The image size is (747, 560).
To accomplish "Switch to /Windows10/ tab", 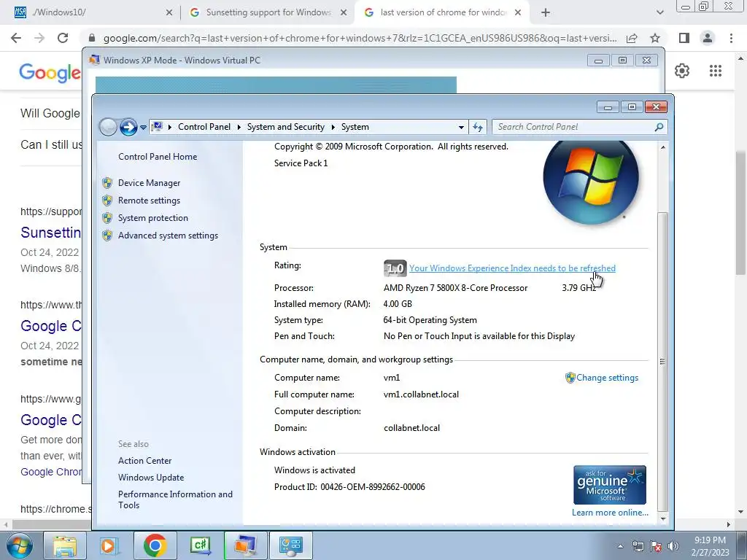I will coord(90,12).
